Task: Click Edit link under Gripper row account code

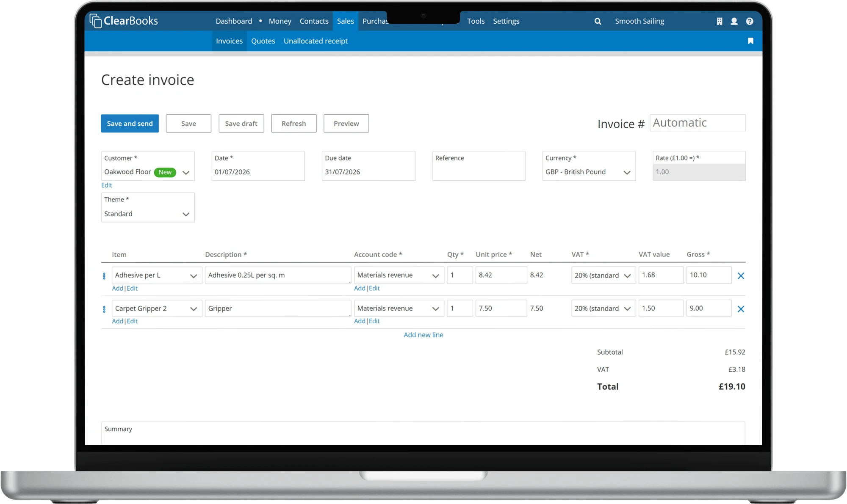Action: [x=374, y=321]
